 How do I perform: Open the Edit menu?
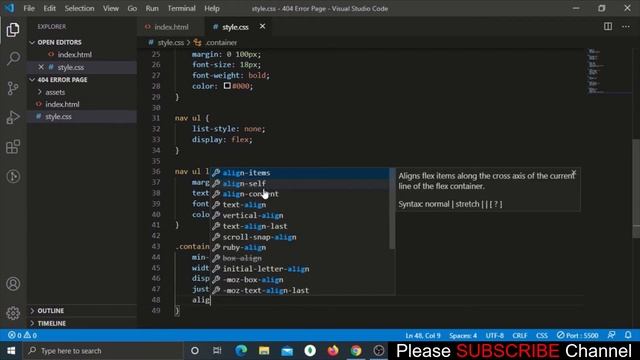49,8
